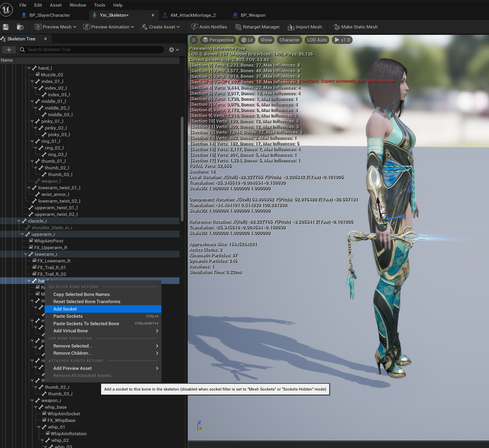The height and width of the screenshot is (448, 489).
Task: Select the FX_Trail_R_01 socket
Action: (52, 267)
